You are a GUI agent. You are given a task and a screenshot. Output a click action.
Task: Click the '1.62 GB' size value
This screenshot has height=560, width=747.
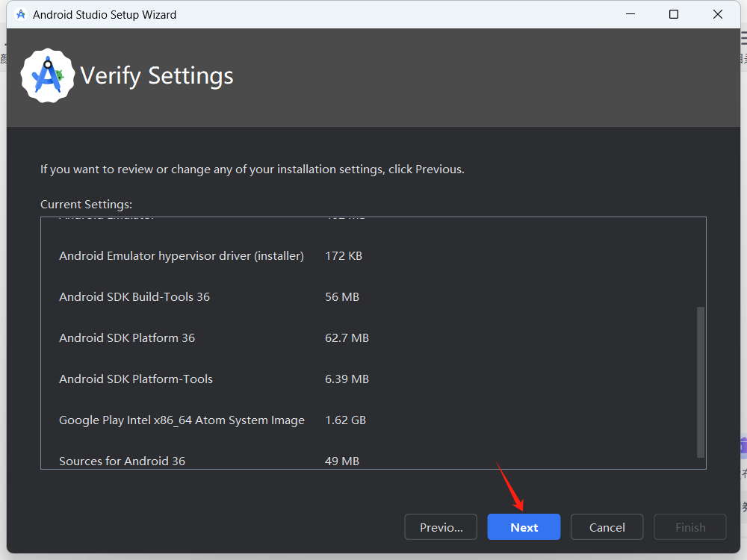tap(345, 420)
